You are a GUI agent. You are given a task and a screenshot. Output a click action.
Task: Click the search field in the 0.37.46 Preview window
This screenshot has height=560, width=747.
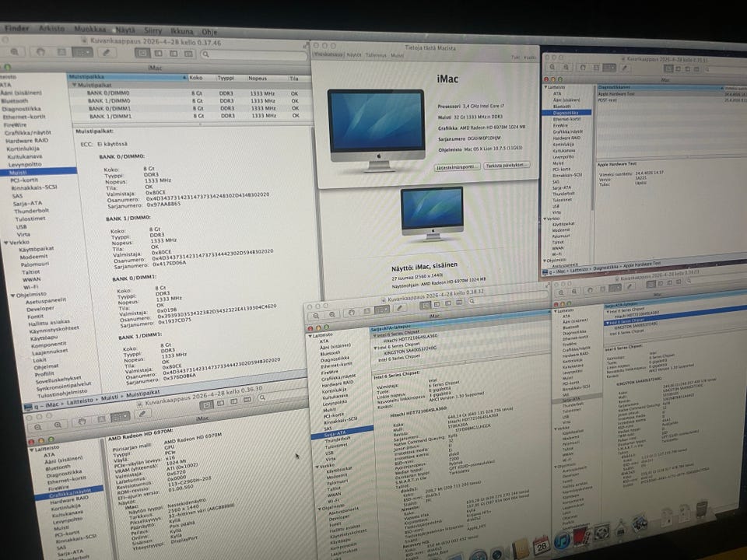click(255, 54)
